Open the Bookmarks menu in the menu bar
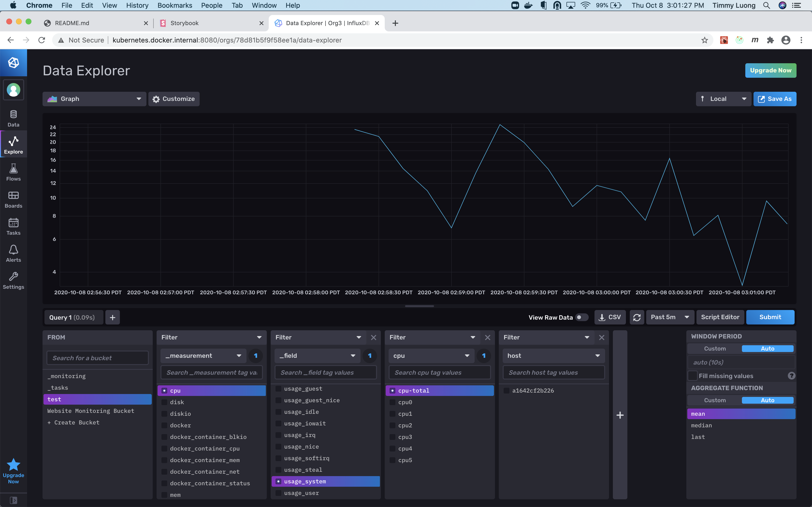The image size is (812, 507). point(175,5)
